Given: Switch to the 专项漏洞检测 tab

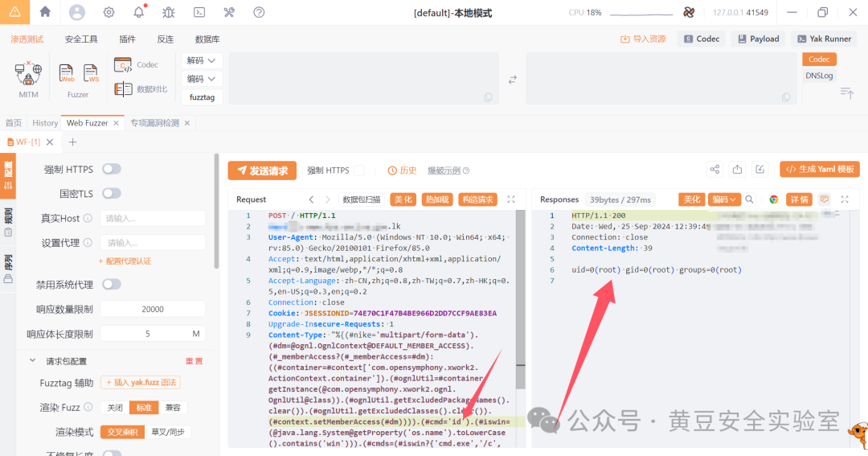Looking at the screenshot, I should (x=154, y=123).
